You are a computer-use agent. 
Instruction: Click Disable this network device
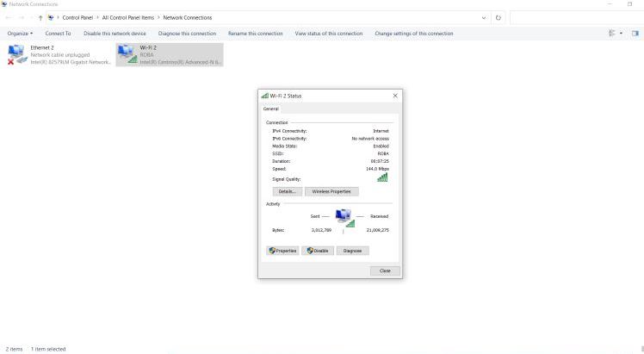point(115,34)
